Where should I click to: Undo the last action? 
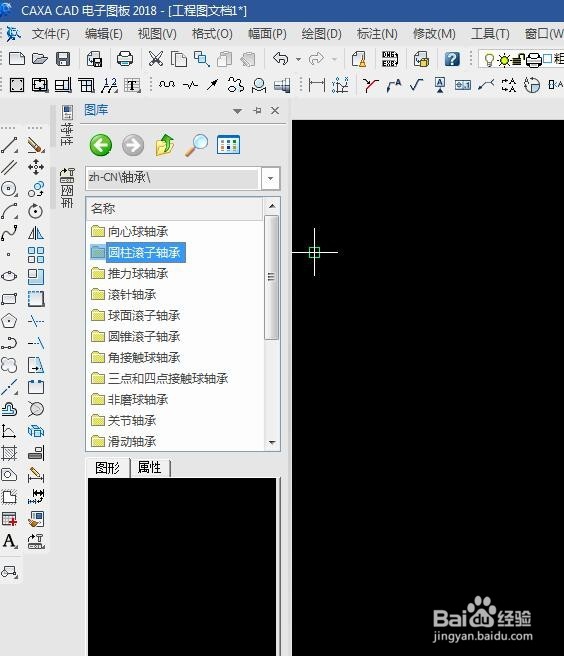tap(281, 59)
